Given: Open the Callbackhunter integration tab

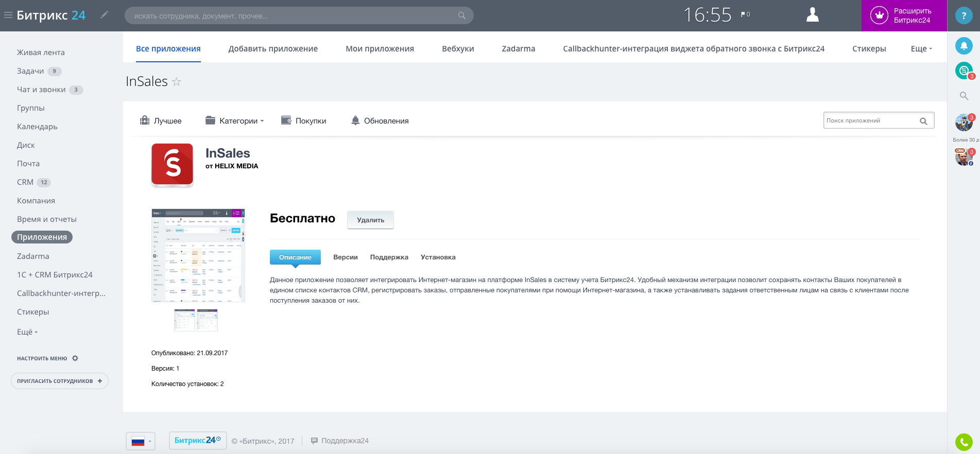Looking at the screenshot, I should pyautogui.click(x=694, y=49).
